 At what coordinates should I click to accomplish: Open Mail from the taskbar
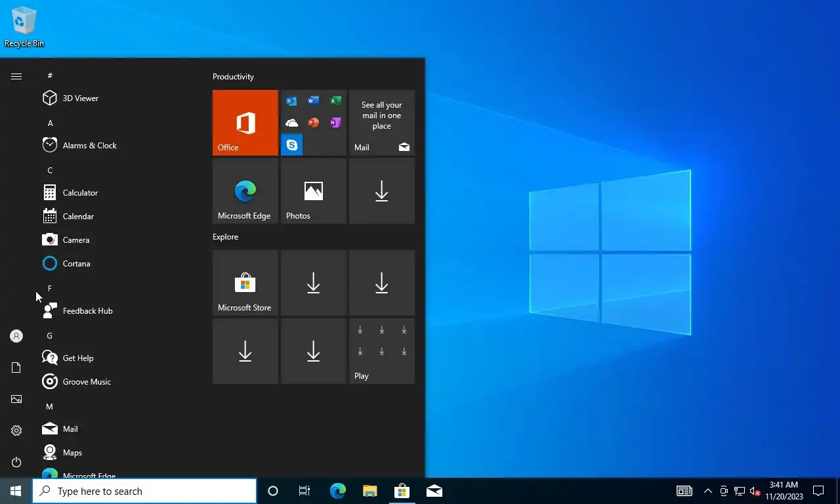click(434, 491)
